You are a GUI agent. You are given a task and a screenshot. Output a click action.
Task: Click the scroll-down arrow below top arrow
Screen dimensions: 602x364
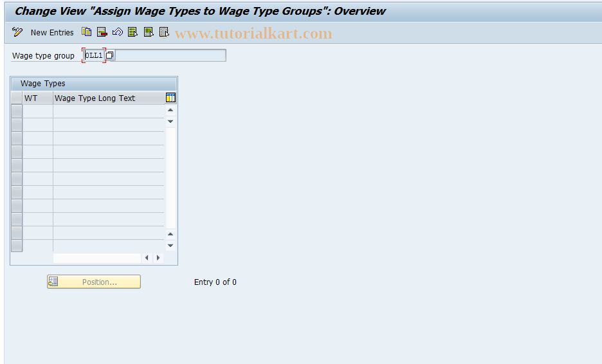[x=170, y=122]
